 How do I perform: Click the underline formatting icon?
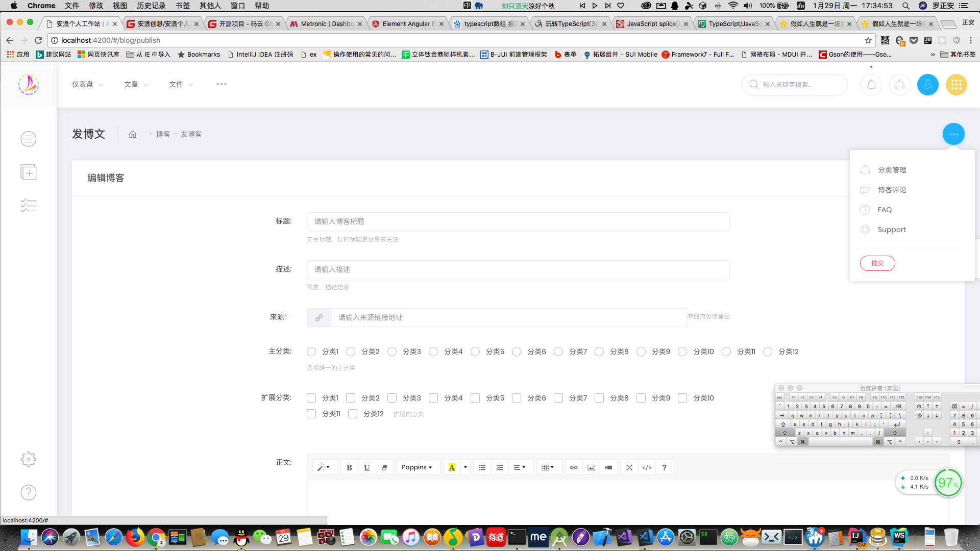(x=366, y=467)
